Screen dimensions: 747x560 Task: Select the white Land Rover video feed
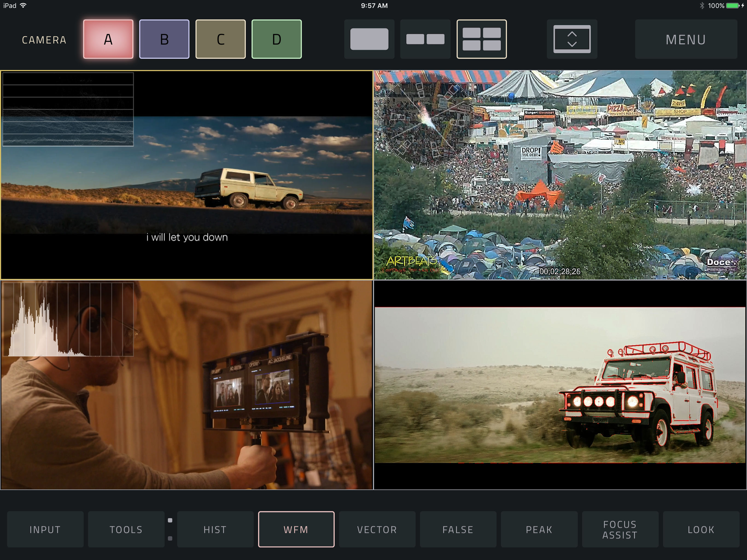coord(560,385)
